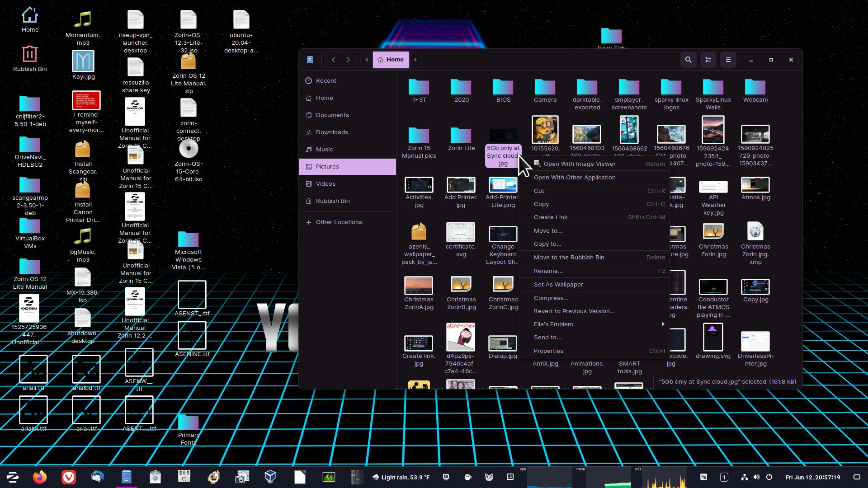Click Properties in the context menu
The width and height of the screenshot is (868, 488).
click(x=548, y=351)
